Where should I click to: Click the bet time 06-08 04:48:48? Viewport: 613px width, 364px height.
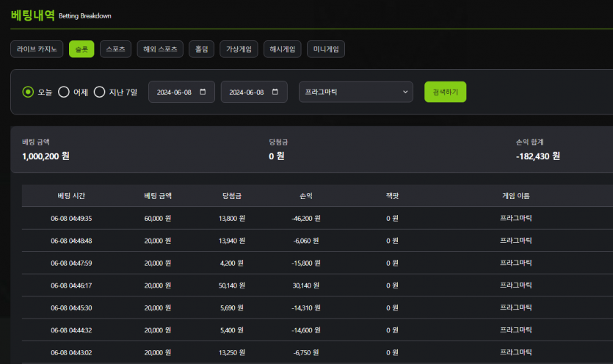pyautogui.click(x=71, y=241)
